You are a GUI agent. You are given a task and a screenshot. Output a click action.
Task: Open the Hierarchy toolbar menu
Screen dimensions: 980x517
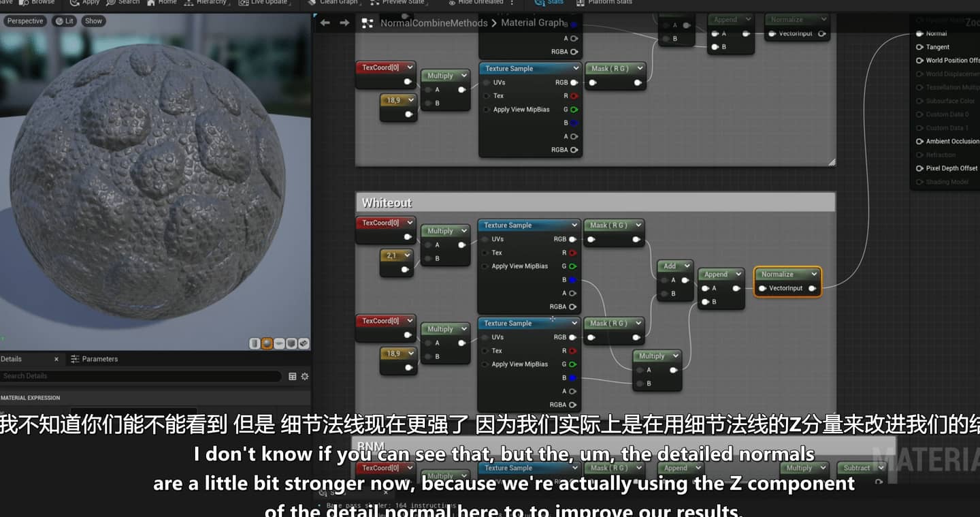coord(208,3)
